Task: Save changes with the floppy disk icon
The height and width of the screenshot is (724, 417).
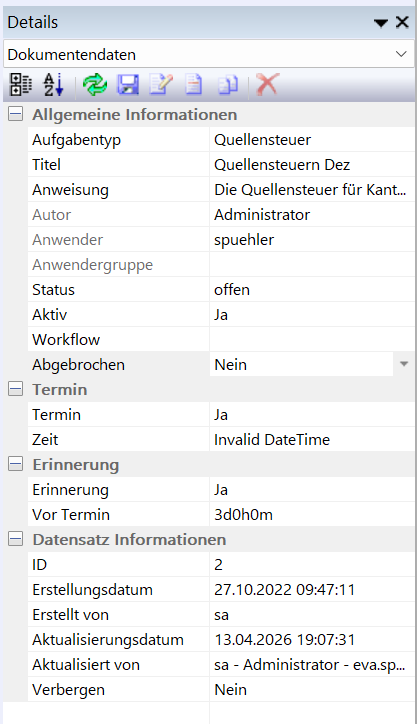Action: (x=128, y=85)
